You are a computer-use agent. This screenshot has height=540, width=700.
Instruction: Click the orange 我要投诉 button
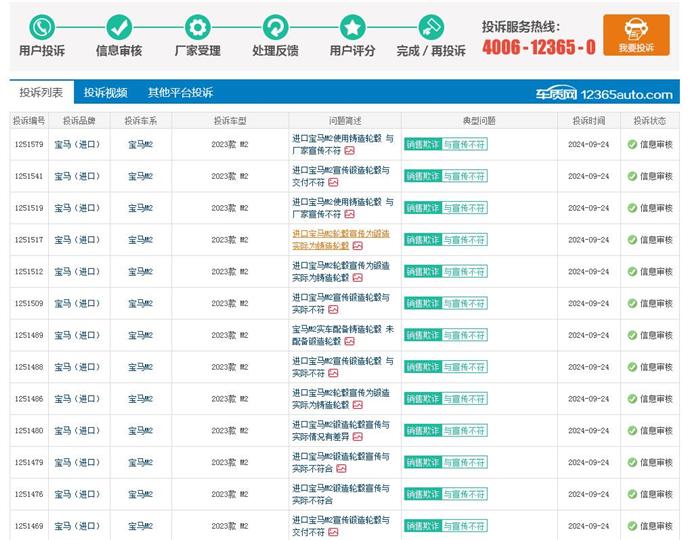[636, 35]
